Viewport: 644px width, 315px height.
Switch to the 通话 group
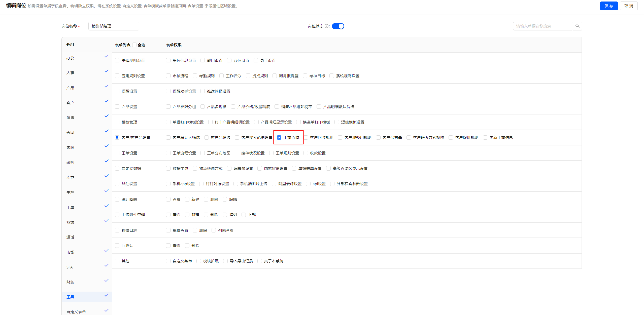click(x=70, y=237)
